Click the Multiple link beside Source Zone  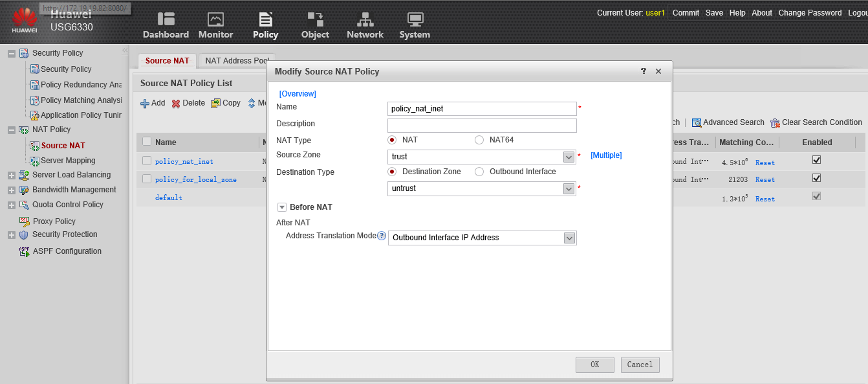pyautogui.click(x=606, y=155)
